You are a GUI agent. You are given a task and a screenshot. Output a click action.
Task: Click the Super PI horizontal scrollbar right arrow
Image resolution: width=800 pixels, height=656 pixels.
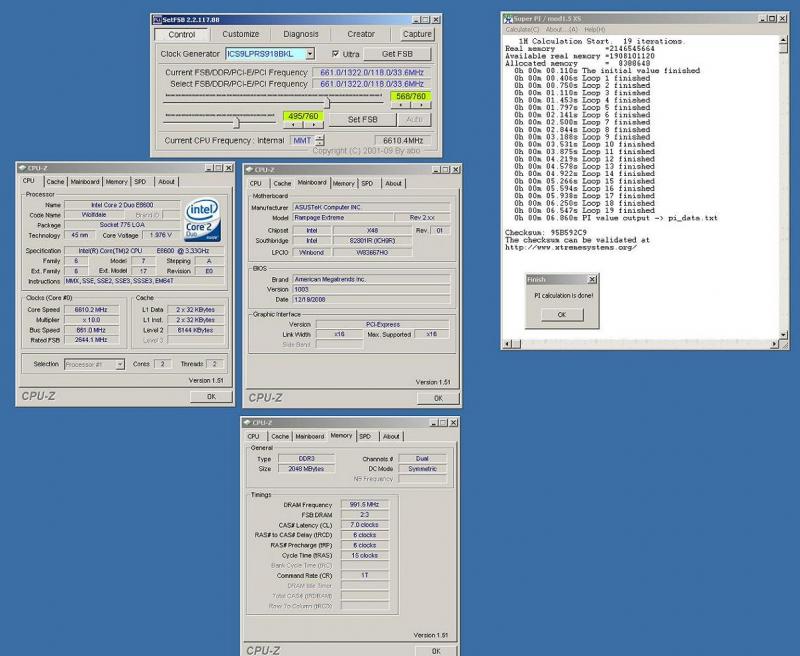775,344
